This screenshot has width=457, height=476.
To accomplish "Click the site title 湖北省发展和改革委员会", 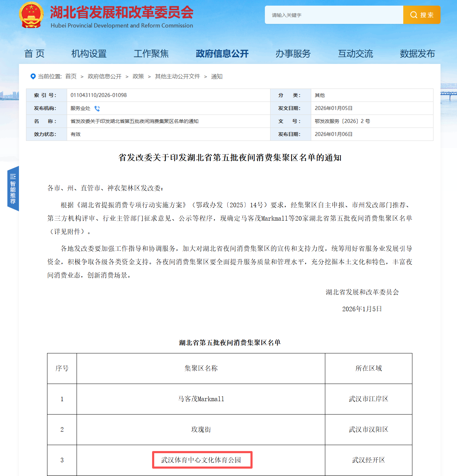I will tap(122, 13).
